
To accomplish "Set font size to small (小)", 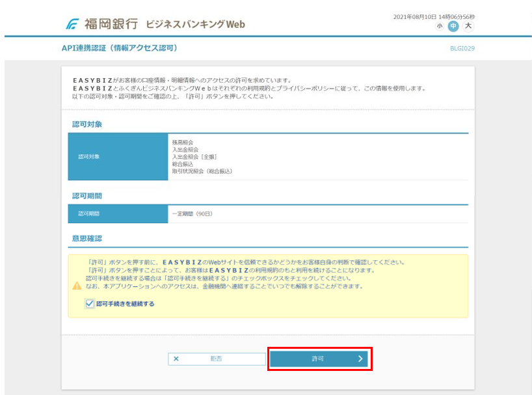I will [440, 26].
